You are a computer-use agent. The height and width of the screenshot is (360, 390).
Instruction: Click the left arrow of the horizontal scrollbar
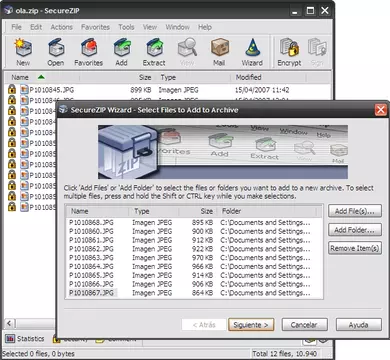[9, 323]
